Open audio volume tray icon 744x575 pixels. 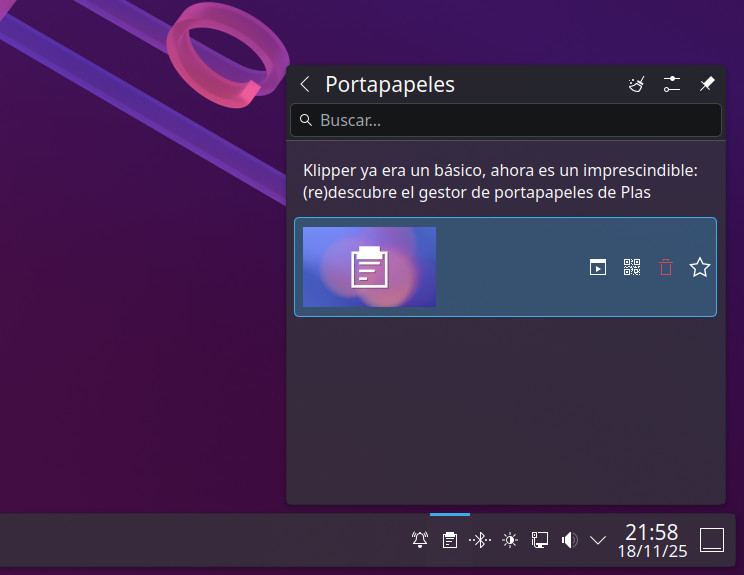[569, 540]
